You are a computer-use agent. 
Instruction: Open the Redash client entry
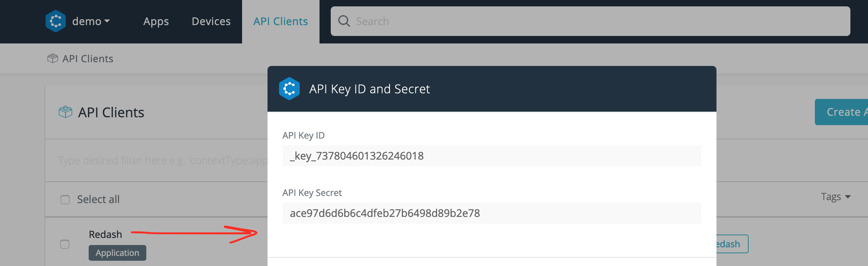(106, 235)
